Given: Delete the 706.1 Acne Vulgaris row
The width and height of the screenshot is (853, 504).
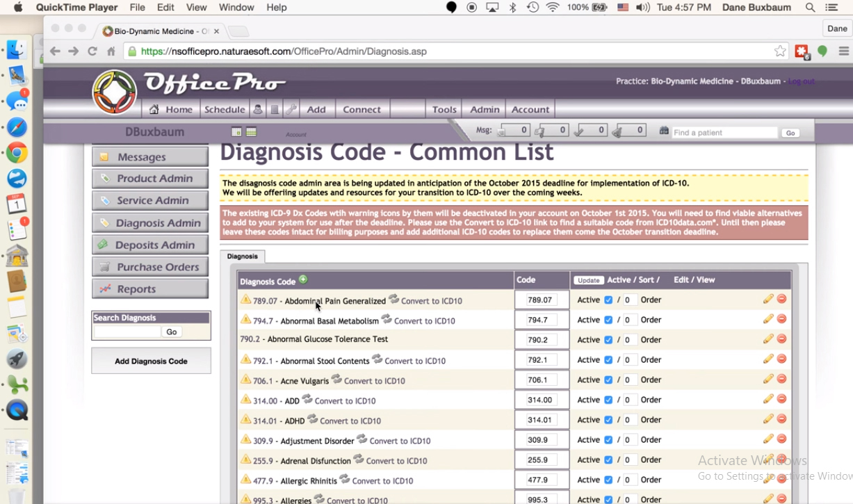Looking at the screenshot, I should [781, 379].
